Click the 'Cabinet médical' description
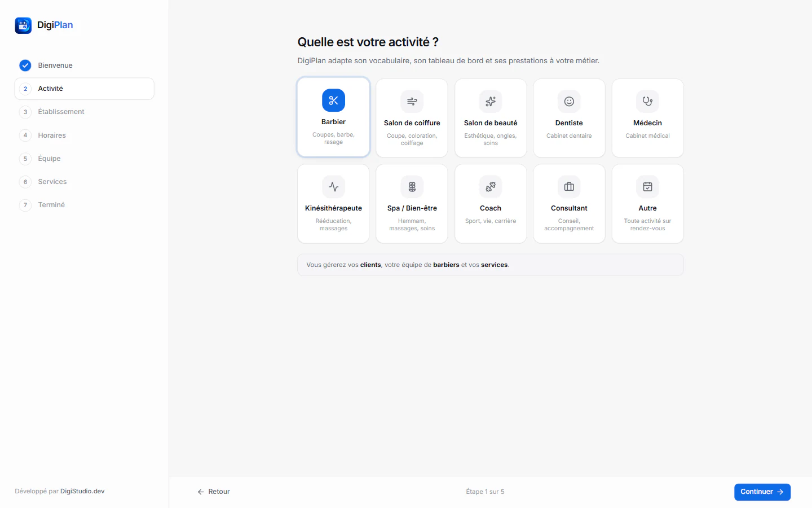Viewport: 812px width, 508px height. [647, 136]
